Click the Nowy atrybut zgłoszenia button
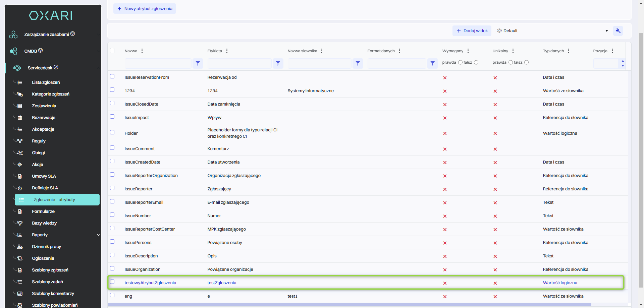The height and width of the screenshot is (308, 644). [x=145, y=9]
